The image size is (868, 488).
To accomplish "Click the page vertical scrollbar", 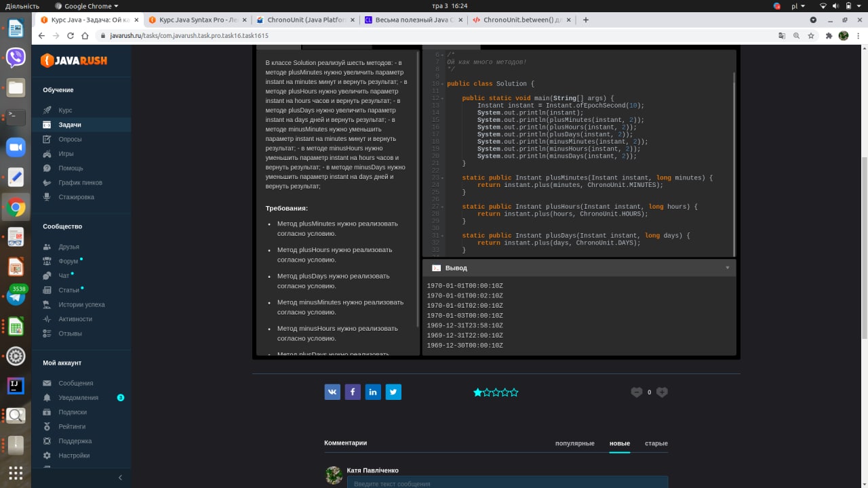I will click(x=865, y=247).
